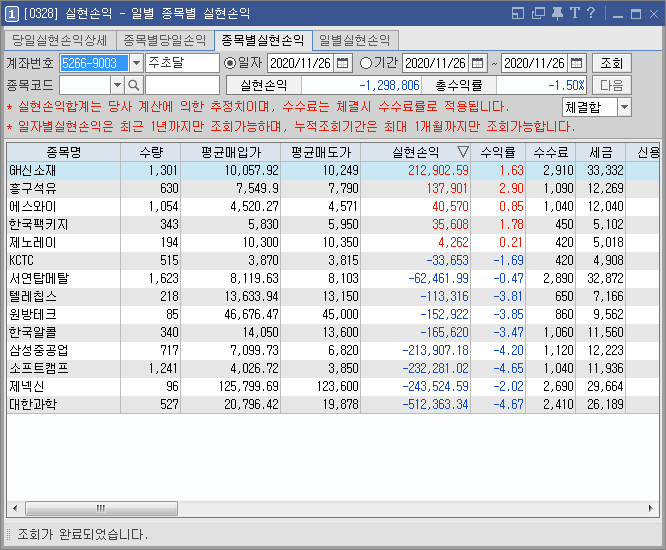Click the duplicate window icon in title bar

[538, 13]
